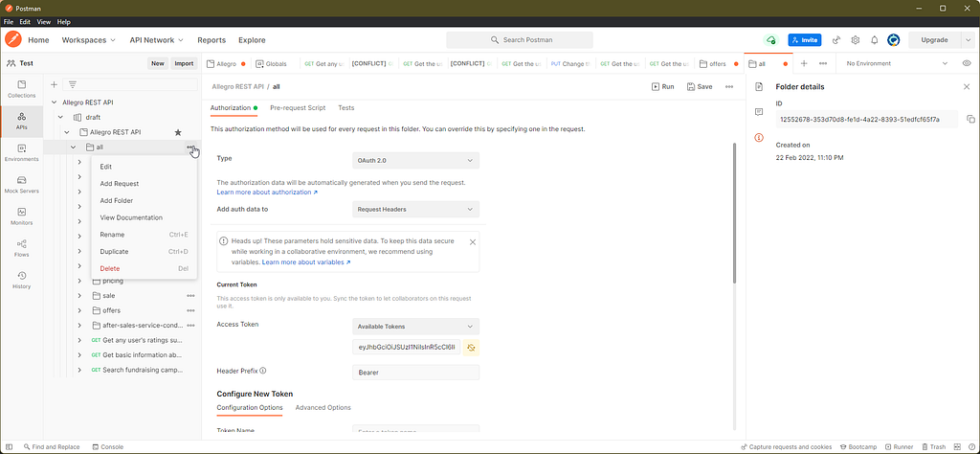Viewport: 980px width, 454px height.
Task: Open the comments icon in right panel
Action: pos(759,112)
